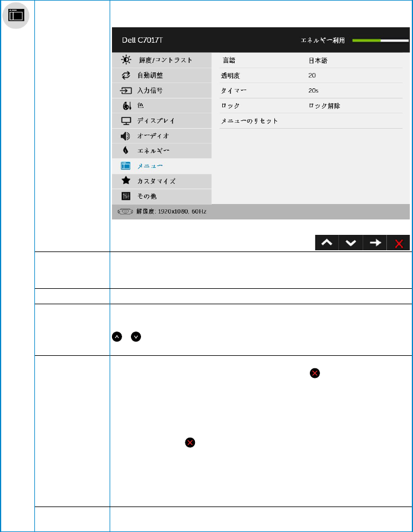The width and height of the screenshot is (413, 532).
Task: Select その他 menu item
Action: coord(162,196)
